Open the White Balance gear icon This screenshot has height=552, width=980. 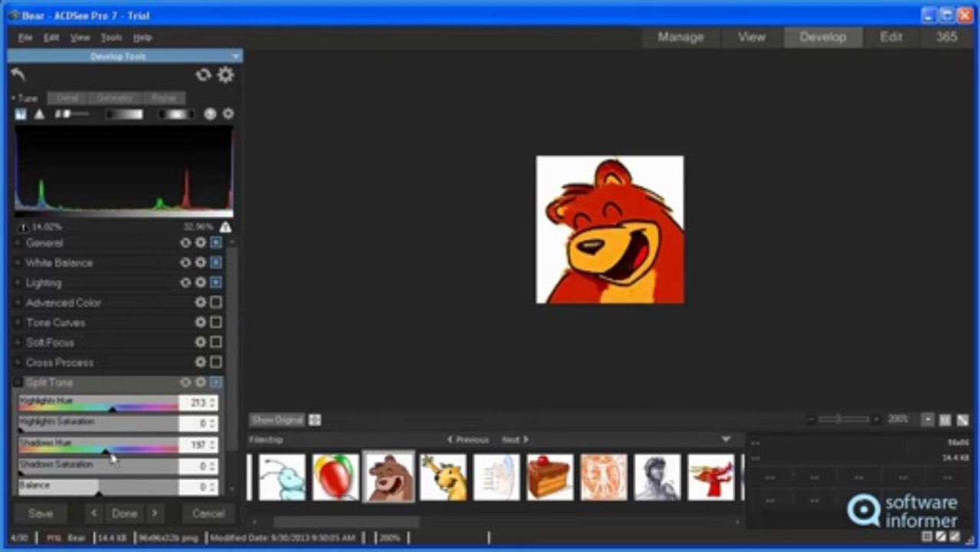[x=200, y=263]
